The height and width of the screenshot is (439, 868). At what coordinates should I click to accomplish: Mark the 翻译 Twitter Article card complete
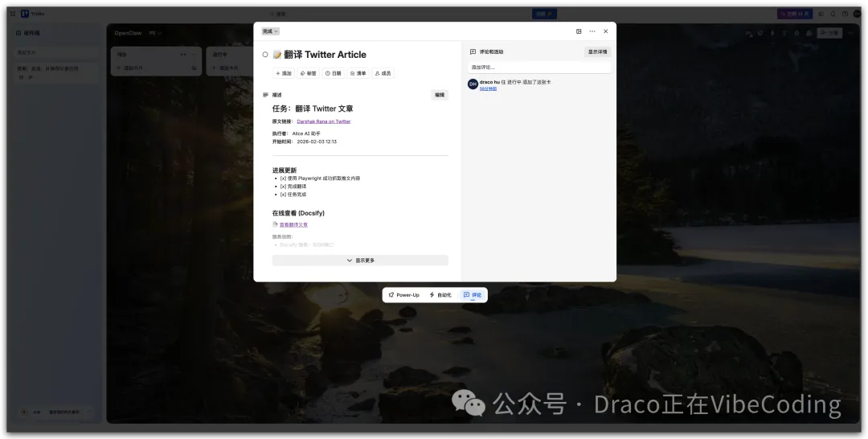tap(265, 55)
